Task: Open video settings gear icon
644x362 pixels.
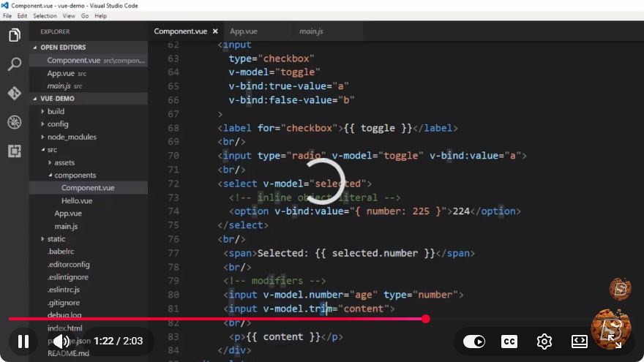Action: point(544,342)
